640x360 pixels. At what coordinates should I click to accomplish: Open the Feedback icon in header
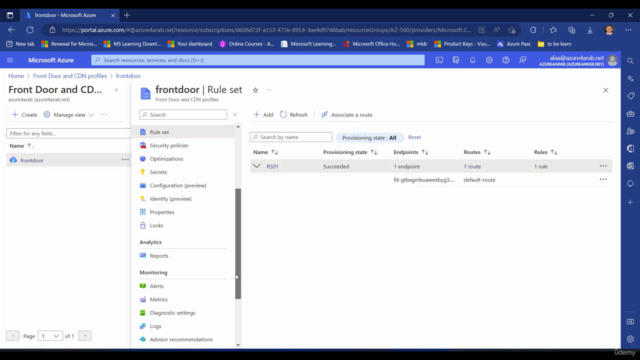(x=522, y=60)
